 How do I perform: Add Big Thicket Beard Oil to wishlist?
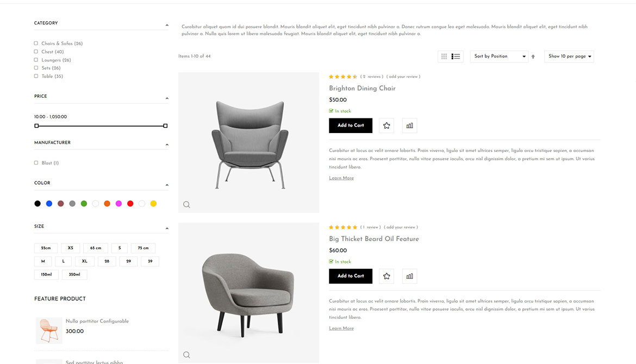[x=386, y=276]
